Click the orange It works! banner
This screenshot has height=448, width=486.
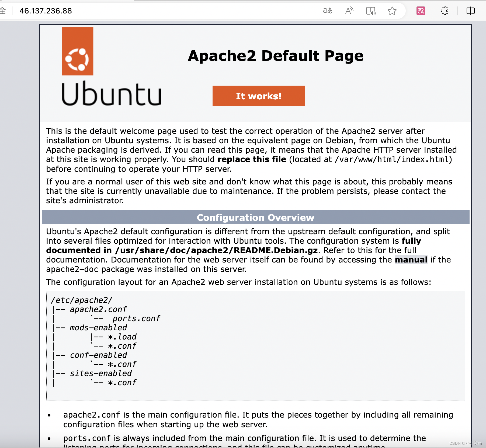pyautogui.click(x=259, y=96)
